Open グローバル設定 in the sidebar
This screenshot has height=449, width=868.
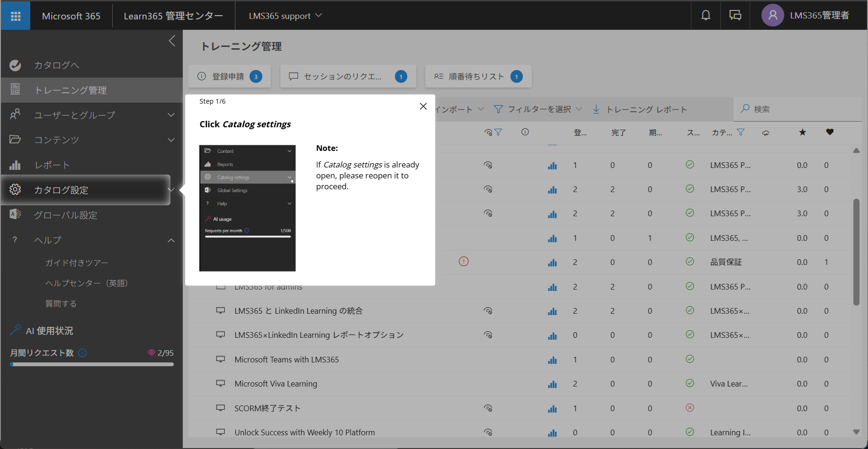(91, 215)
